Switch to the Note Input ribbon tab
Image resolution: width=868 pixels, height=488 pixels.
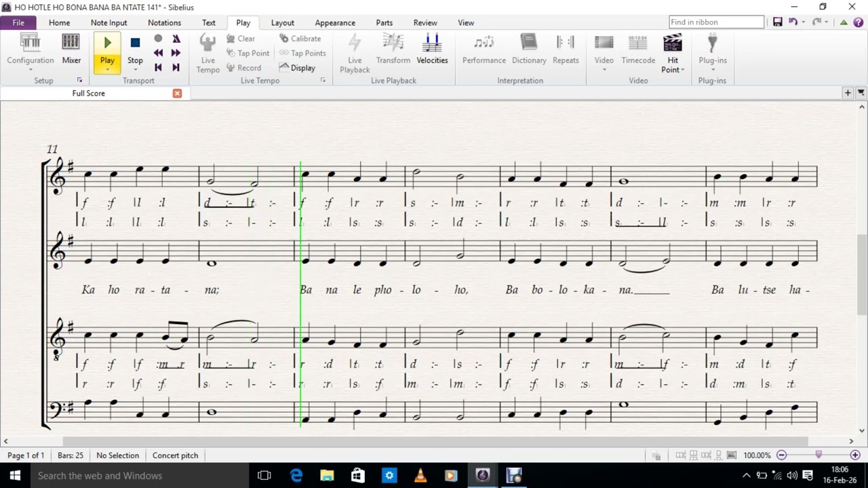[108, 22]
